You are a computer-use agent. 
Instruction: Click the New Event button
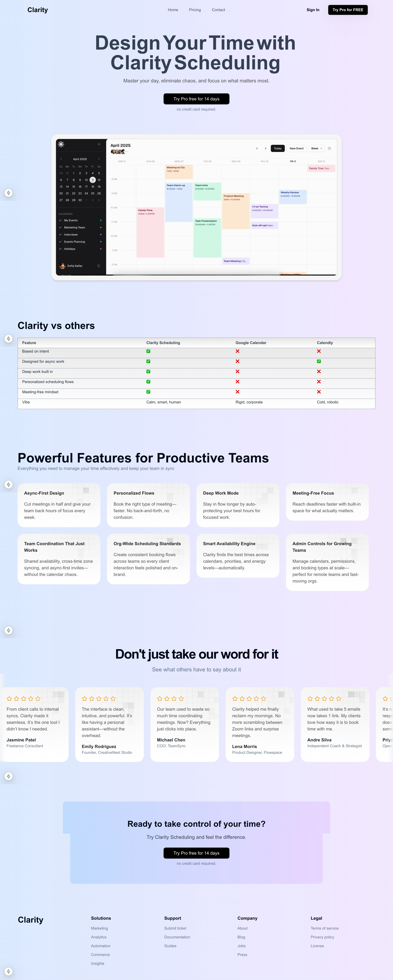(x=296, y=148)
